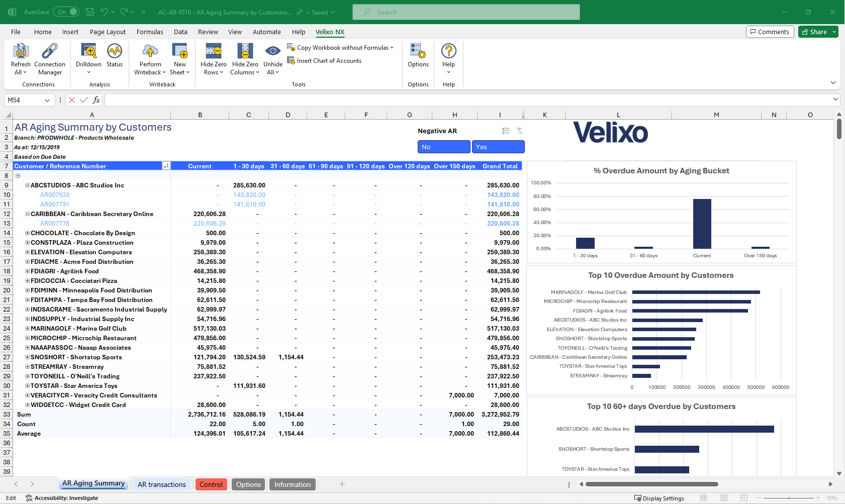Click Perform Writeback icon
This screenshot has width=845, height=504.
click(150, 51)
